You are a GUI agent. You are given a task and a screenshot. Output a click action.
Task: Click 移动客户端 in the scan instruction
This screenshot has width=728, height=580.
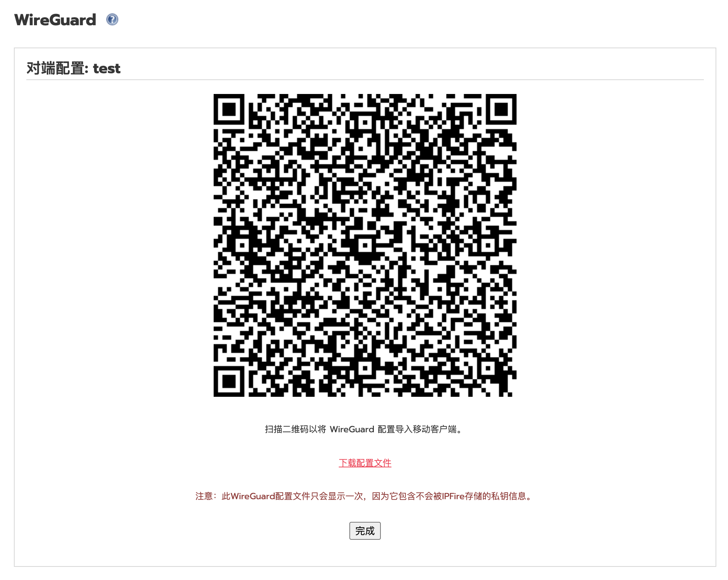coord(435,429)
